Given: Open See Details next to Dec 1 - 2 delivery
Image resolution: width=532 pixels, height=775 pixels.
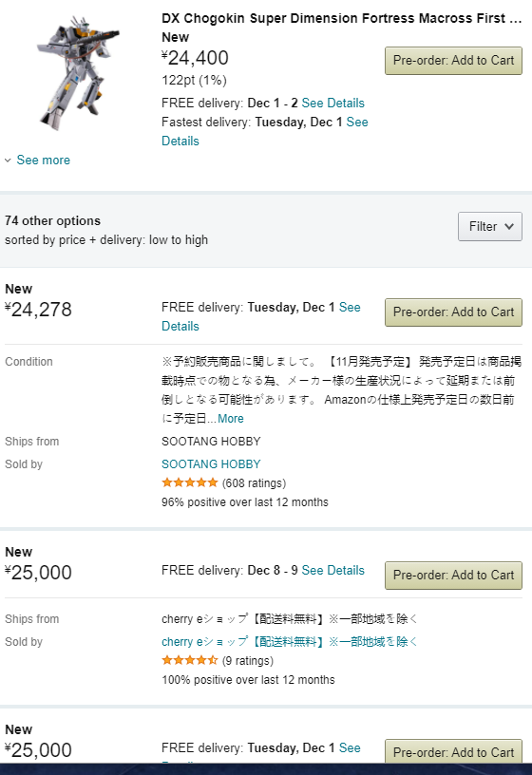Looking at the screenshot, I should tap(332, 103).
